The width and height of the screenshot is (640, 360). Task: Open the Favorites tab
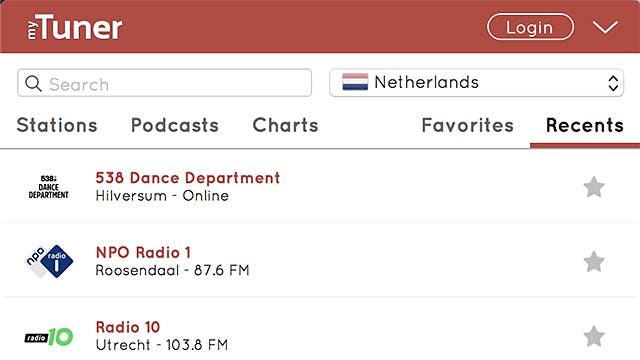pyautogui.click(x=468, y=125)
